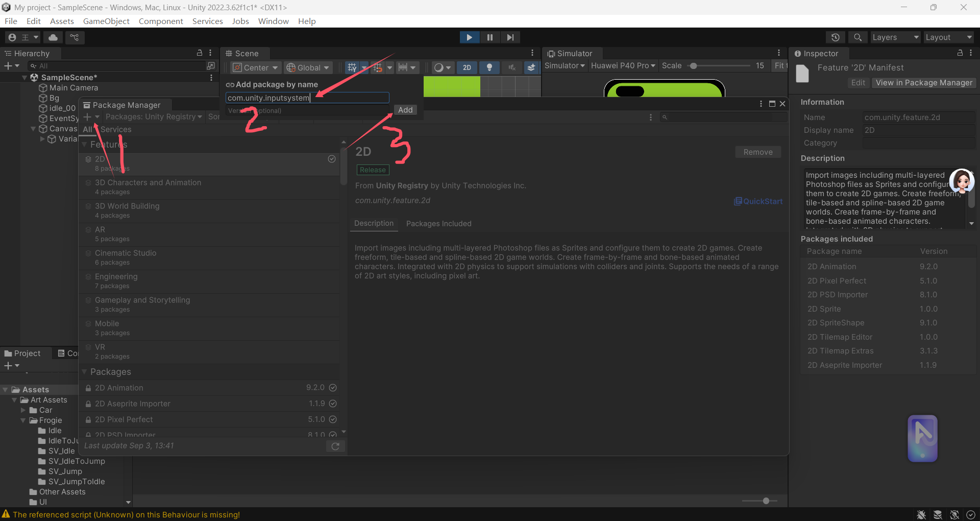This screenshot has height=521, width=980.
Task: Collapse the Frogie folder in Project
Action: pyautogui.click(x=23, y=420)
